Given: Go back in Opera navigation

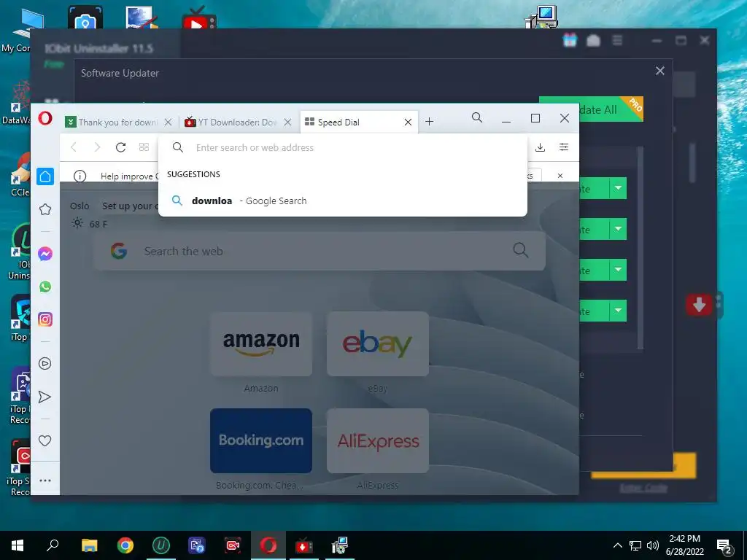Looking at the screenshot, I should [74, 147].
